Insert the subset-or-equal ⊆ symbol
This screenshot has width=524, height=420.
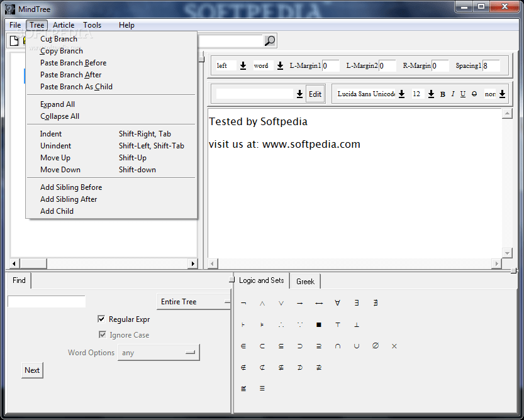coord(281,346)
